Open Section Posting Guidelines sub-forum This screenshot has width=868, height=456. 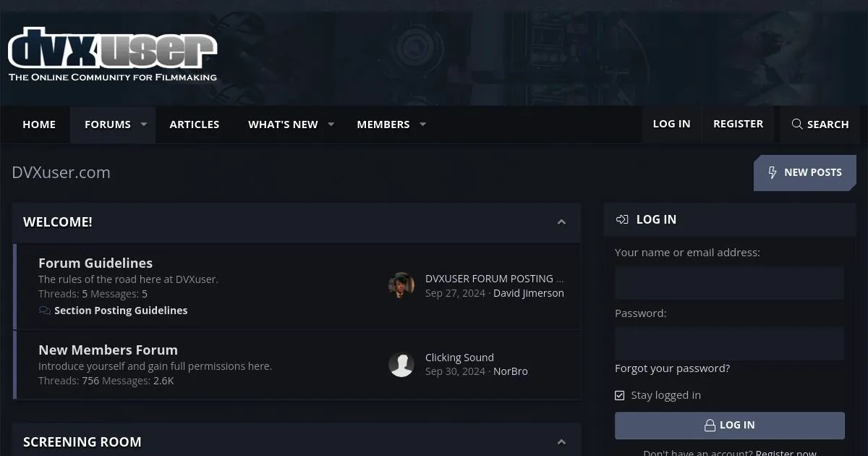[121, 311]
